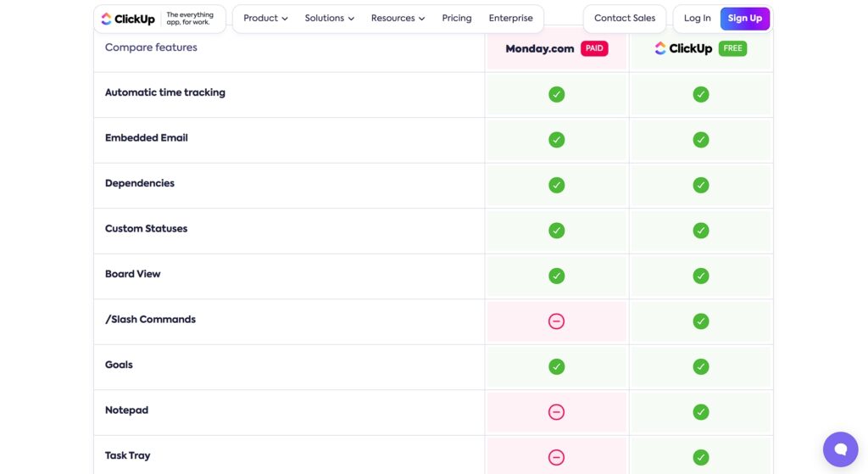
Task: Open the Pricing page
Action: click(457, 19)
